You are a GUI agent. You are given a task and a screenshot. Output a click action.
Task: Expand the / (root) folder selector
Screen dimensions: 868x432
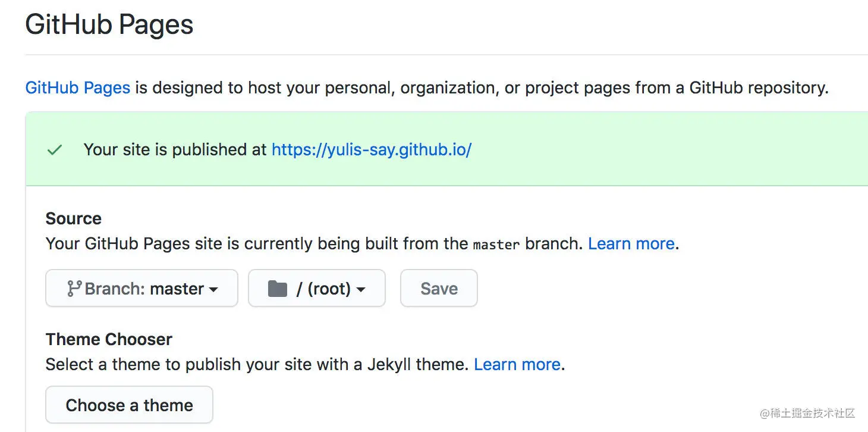click(x=317, y=288)
